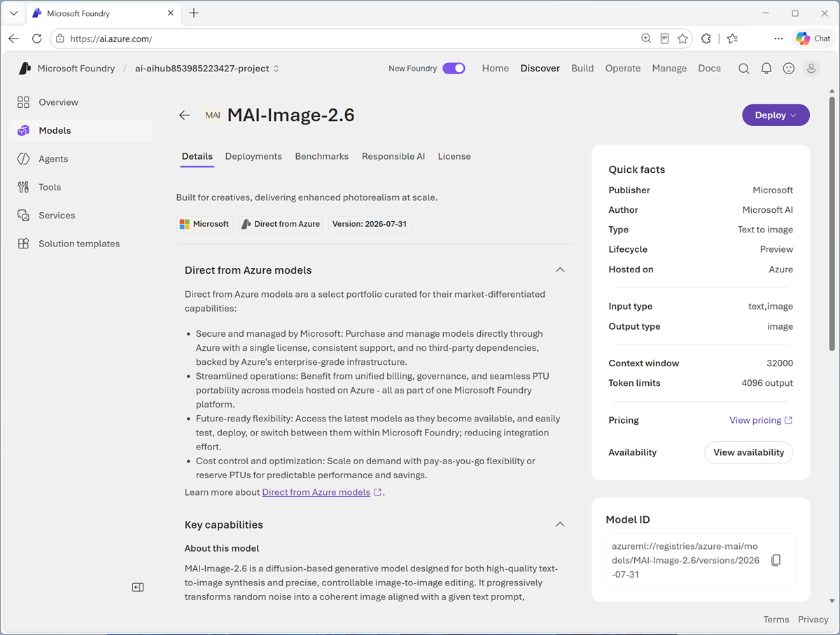The width and height of the screenshot is (840, 635).
Task: Open the Direct from Azure models hyperlink
Action: [x=316, y=492]
